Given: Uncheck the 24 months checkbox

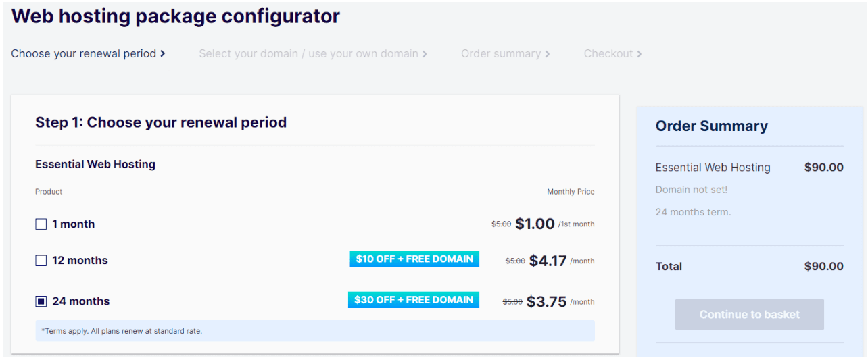Looking at the screenshot, I should (x=41, y=301).
